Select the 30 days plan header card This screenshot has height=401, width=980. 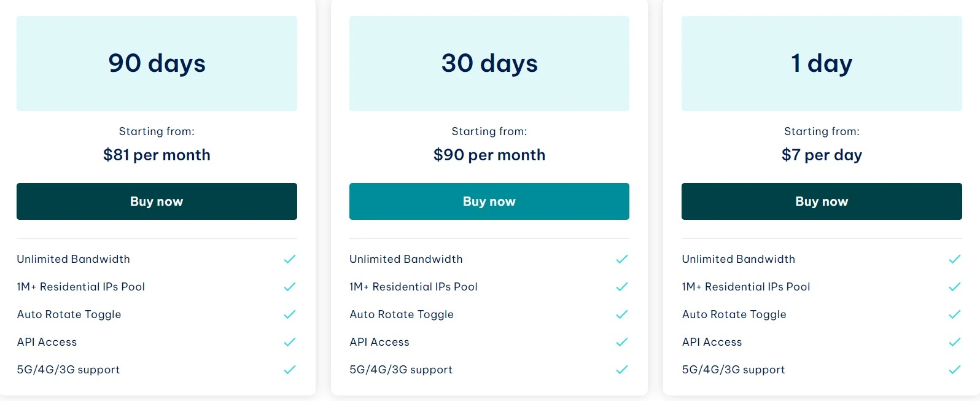pyautogui.click(x=489, y=63)
